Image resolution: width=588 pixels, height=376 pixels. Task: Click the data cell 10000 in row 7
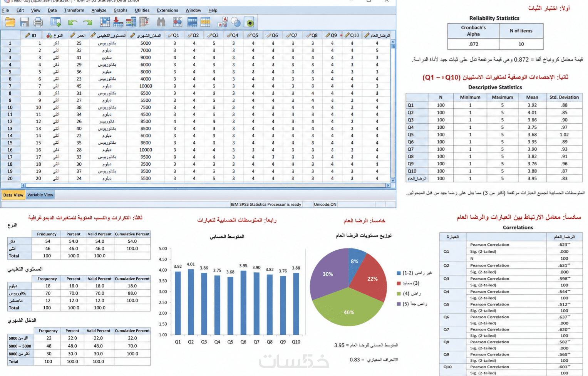tap(146, 86)
